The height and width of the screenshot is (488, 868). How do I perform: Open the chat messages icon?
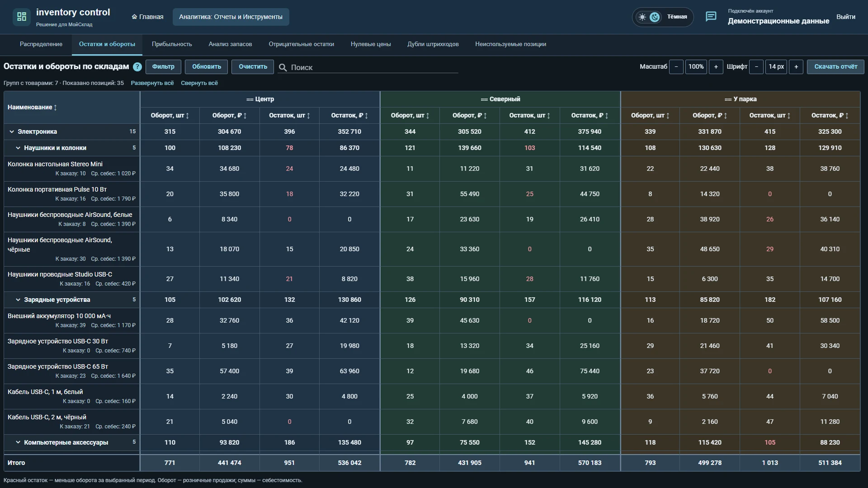[x=711, y=17]
